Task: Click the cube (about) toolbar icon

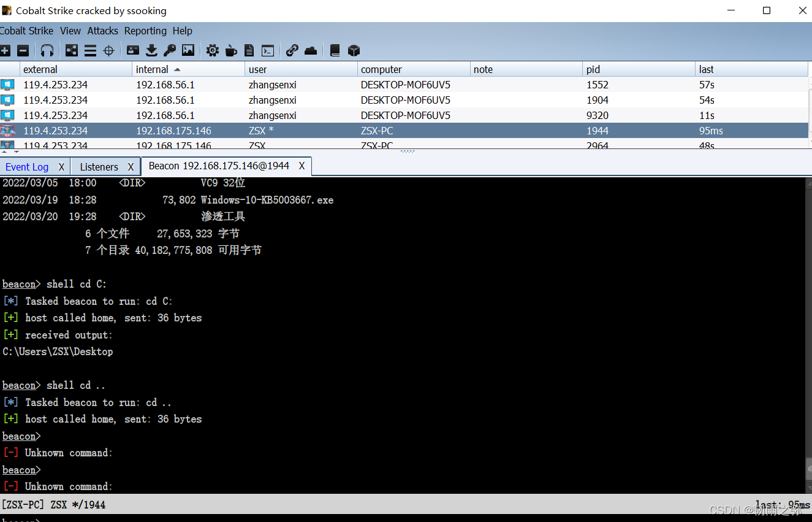Action: click(x=354, y=50)
